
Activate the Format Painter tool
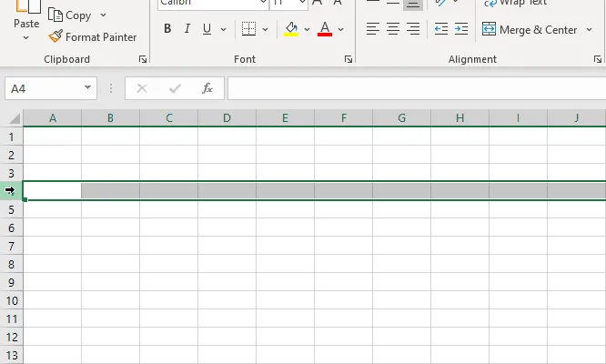point(93,37)
